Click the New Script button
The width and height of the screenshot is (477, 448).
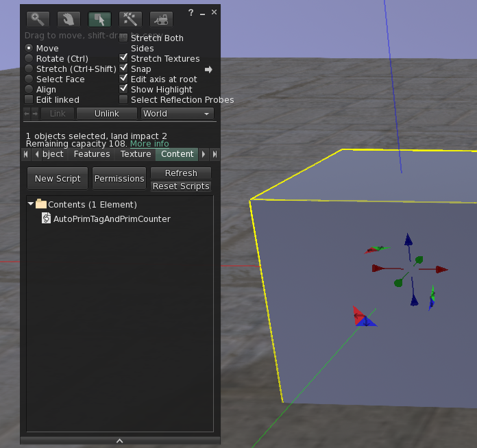pyautogui.click(x=58, y=179)
